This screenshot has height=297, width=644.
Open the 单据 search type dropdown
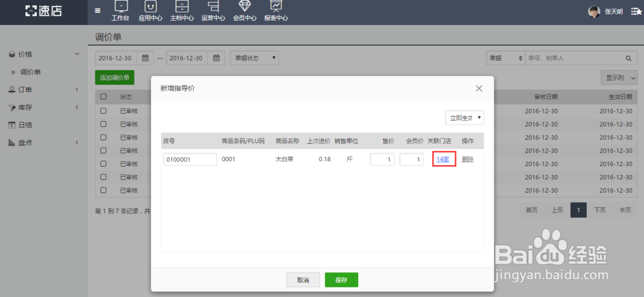pos(505,59)
